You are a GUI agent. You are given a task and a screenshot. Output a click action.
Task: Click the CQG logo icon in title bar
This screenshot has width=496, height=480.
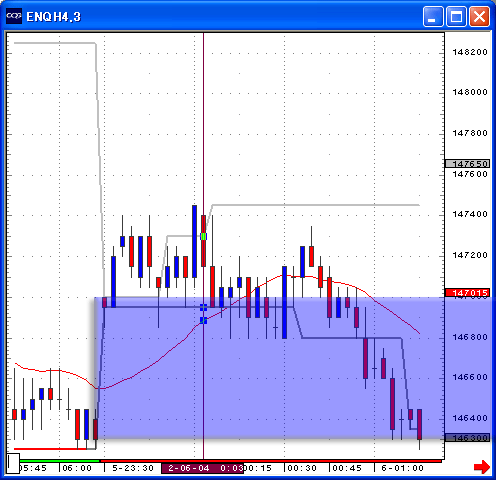pos(14,16)
